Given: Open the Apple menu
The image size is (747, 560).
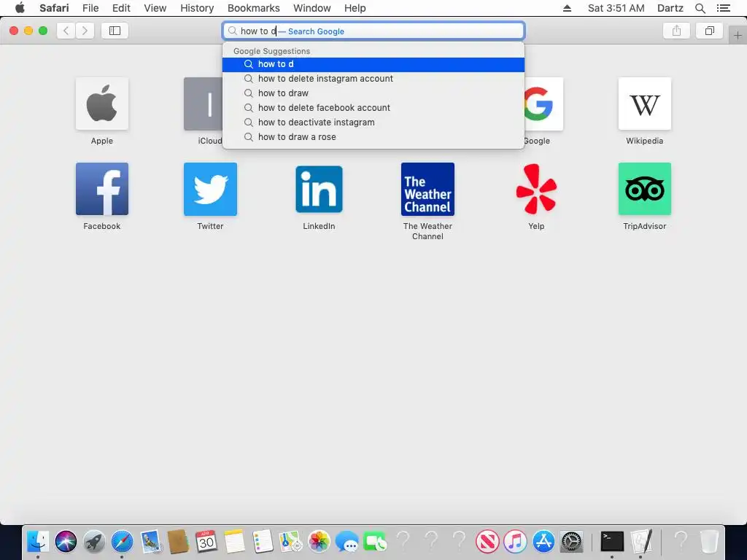Looking at the screenshot, I should coord(20,8).
